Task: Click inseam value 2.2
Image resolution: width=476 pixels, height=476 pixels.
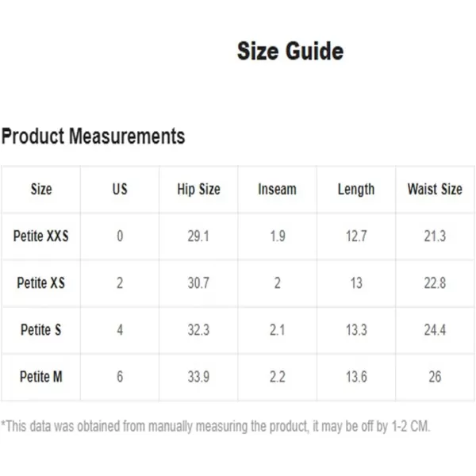Action: 278,377
